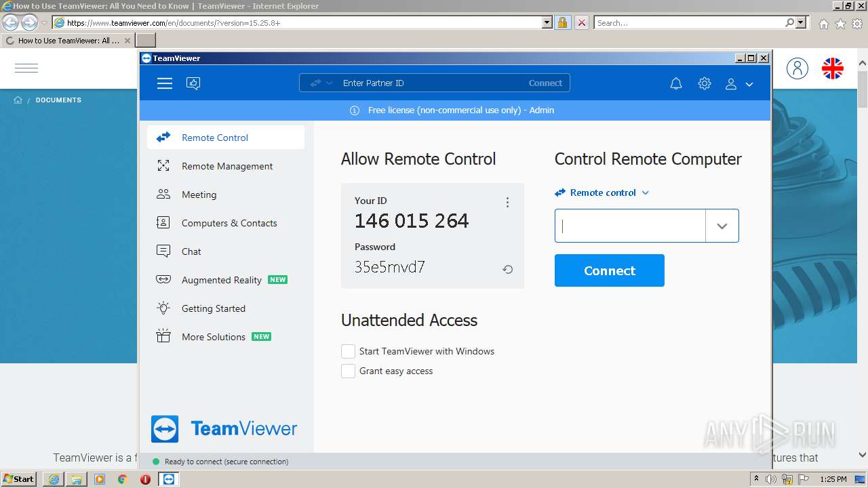Select the 'How to Use TeamViewer' browser tab

click(68, 41)
